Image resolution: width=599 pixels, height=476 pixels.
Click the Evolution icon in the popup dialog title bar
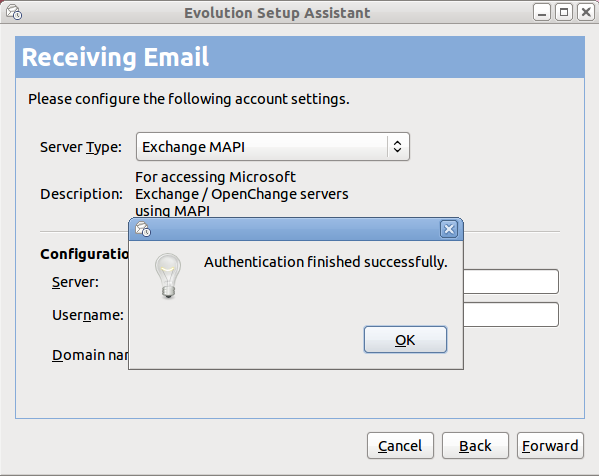coord(143,229)
